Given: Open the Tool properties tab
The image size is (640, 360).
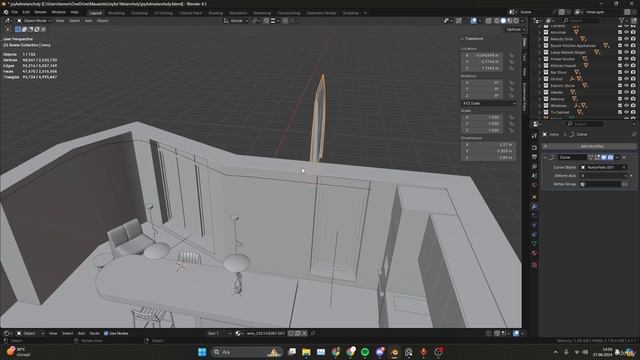Looking at the screenshot, I should [534, 136].
